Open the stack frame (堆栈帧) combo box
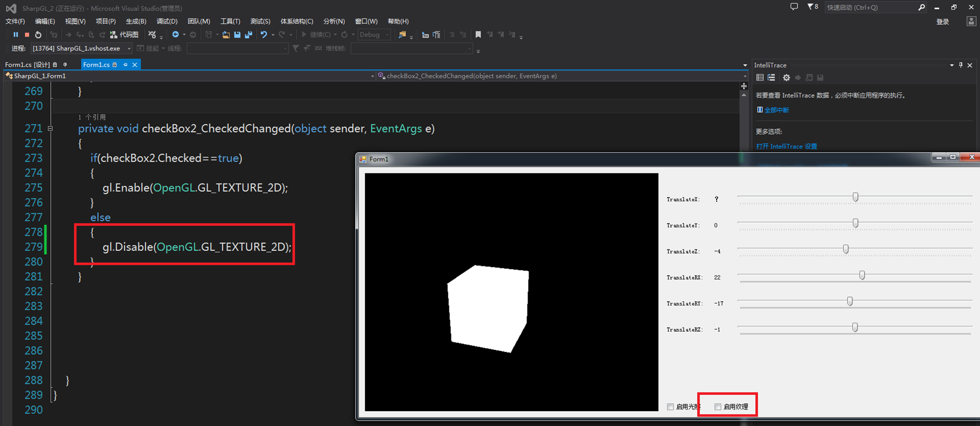Screen dimensions: 980x426 411,48
